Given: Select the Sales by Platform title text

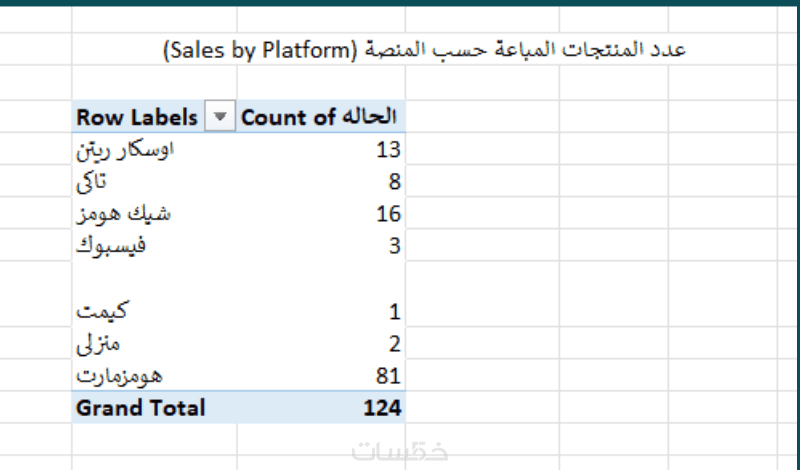Looking at the screenshot, I should click(424, 49).
